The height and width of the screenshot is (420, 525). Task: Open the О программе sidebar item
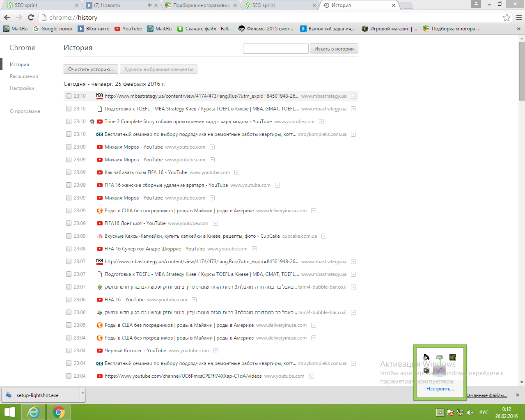pyautogui.click(x=25, y=111)
